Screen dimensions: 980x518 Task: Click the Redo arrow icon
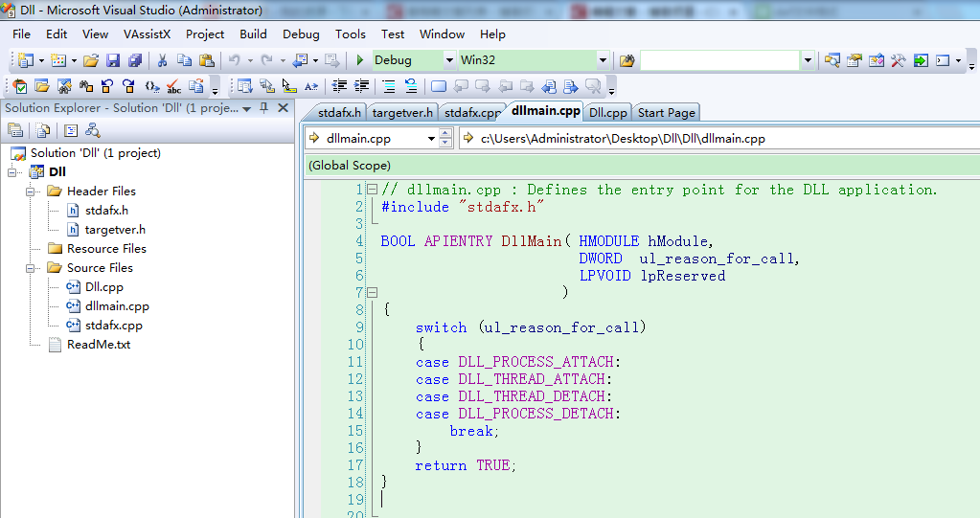[267, 60]
